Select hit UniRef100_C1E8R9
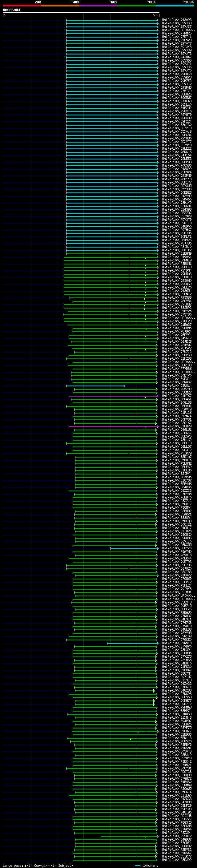Screen dimensions: 197x868 [177, 426]
